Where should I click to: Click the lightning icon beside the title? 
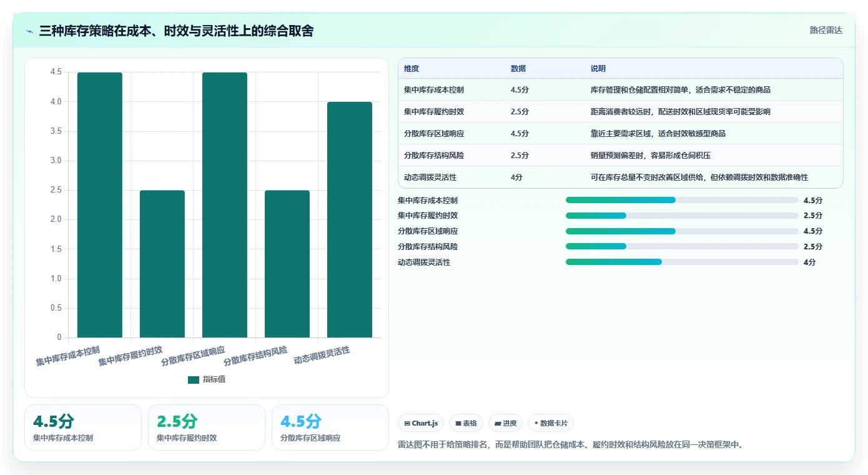coord(30,31)
